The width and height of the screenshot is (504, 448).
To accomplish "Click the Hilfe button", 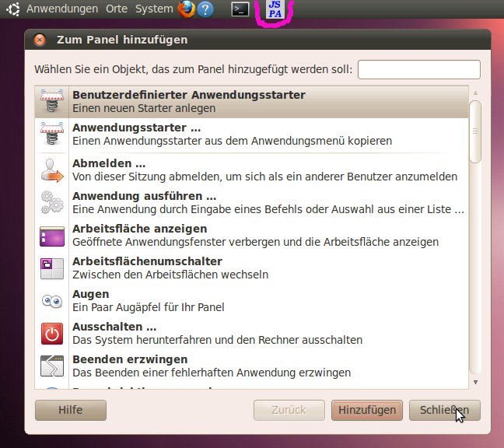I will (x=70, y=410).
